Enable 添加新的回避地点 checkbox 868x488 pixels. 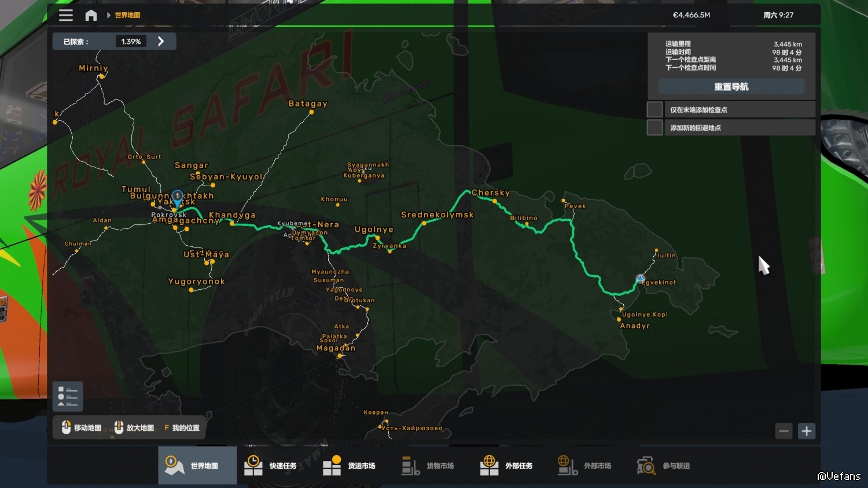[x=654, y=128]
